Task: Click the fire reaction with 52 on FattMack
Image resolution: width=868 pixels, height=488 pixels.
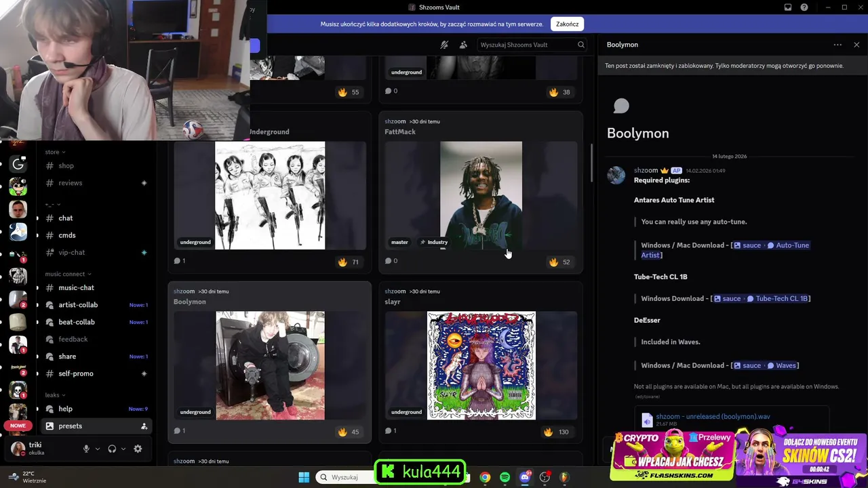Action: [x=559, y=262]
